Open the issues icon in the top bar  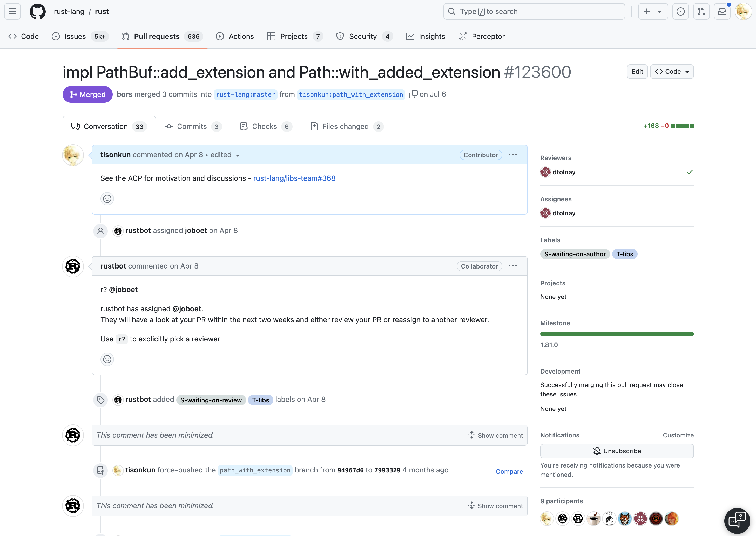(x=680, y=12)
